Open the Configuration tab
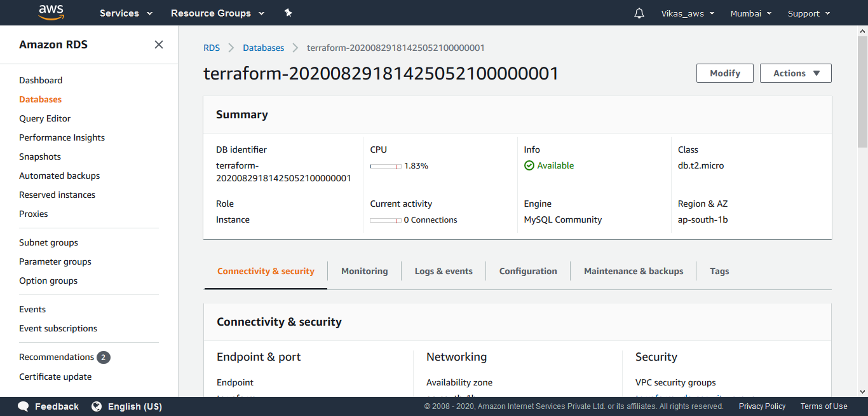 coord(528,271)
